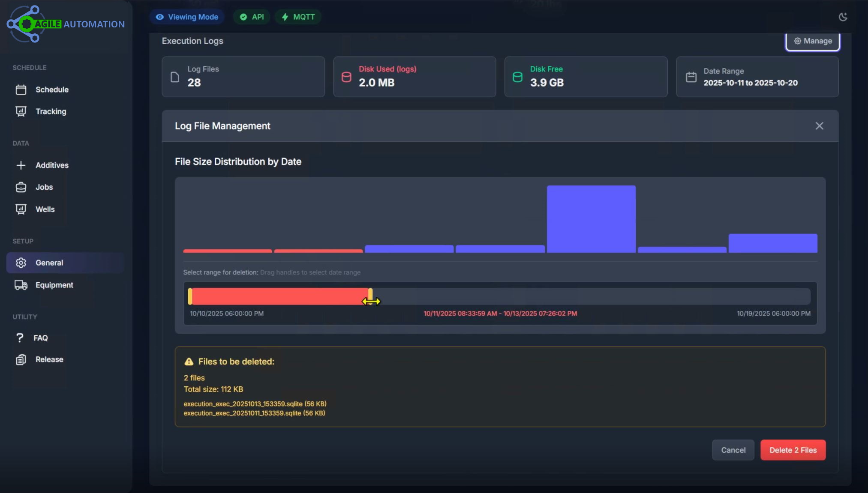Open the Schedule section icon
The width and height of the screenshot is (868, 493).
pyautogui.click(x=21, y=90)
